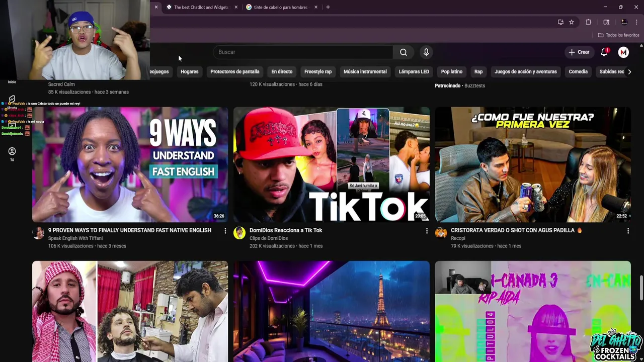644x362 pixels.
Task: Focus the Buscar search field
Action: [303, 52]
